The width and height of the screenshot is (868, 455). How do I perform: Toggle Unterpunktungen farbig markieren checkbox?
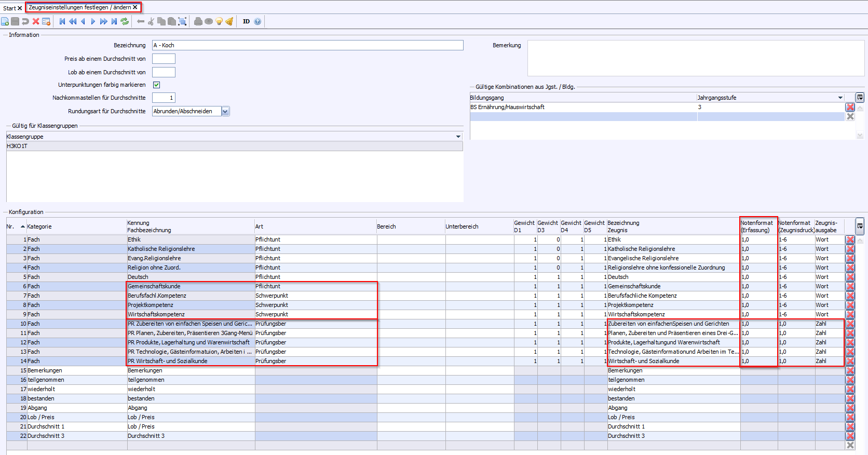pyautogui.click(x=156, y=85)
